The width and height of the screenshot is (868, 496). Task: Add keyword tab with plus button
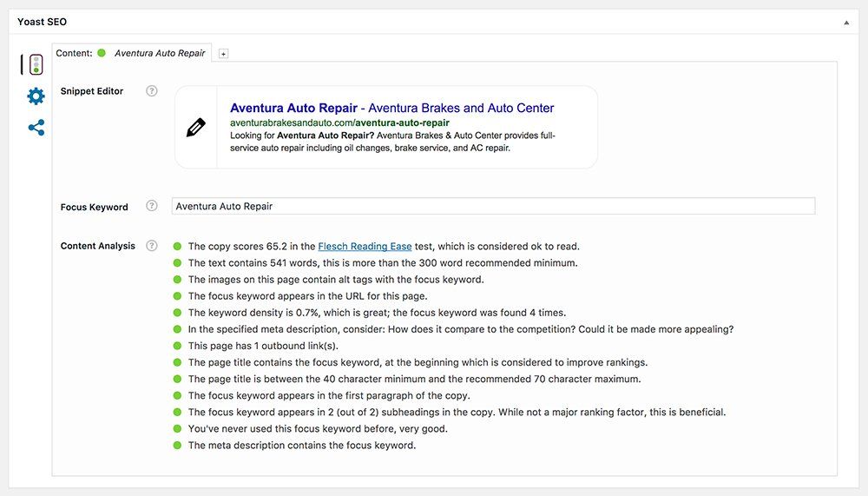coord(223,54)
